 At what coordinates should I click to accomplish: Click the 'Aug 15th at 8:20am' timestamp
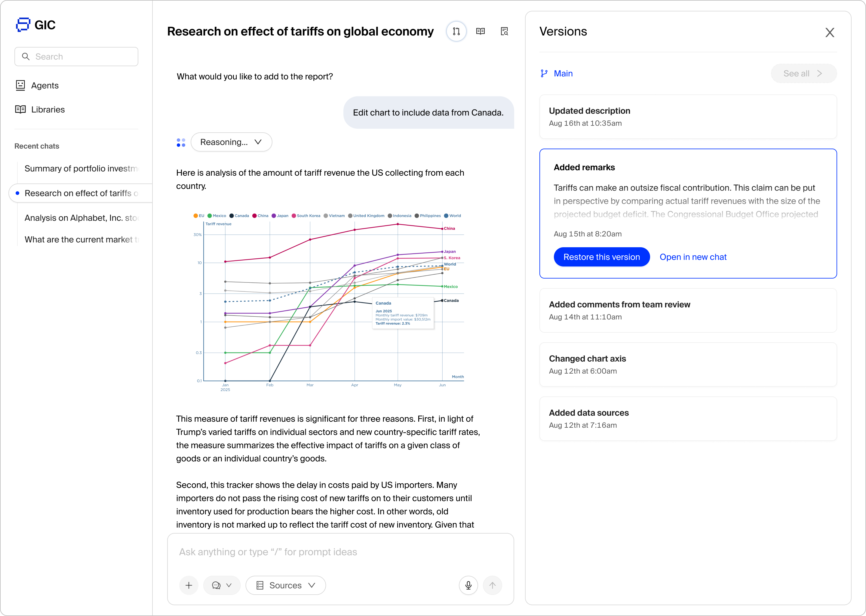pos(587,234)
